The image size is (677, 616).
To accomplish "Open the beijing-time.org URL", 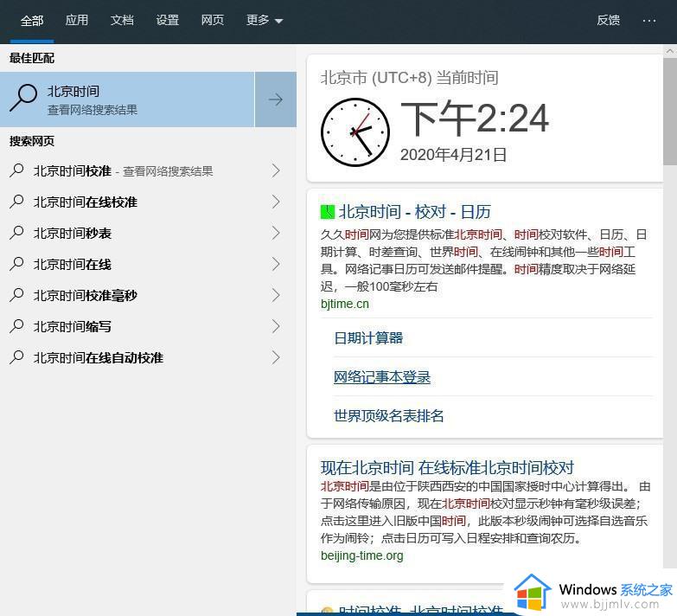I will pos(361,555).
